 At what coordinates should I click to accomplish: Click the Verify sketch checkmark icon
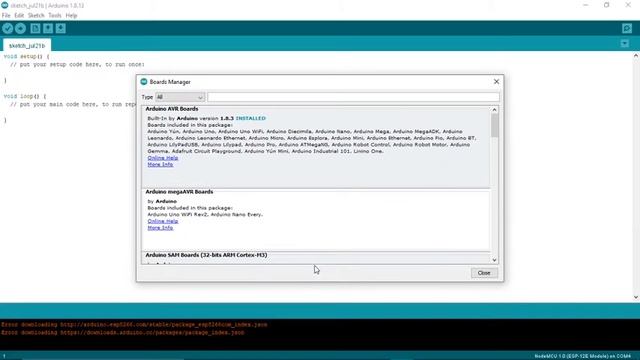[x=8, y=28]
